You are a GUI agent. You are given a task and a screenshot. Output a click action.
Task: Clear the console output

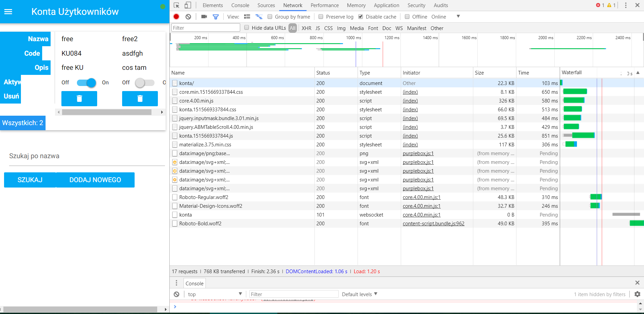176,294
